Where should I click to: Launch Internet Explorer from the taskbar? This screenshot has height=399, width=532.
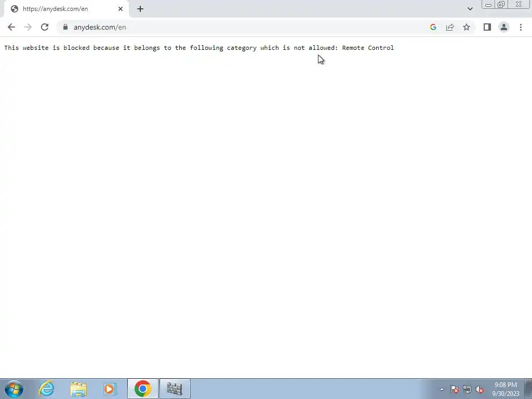click(x=46, y=389)
